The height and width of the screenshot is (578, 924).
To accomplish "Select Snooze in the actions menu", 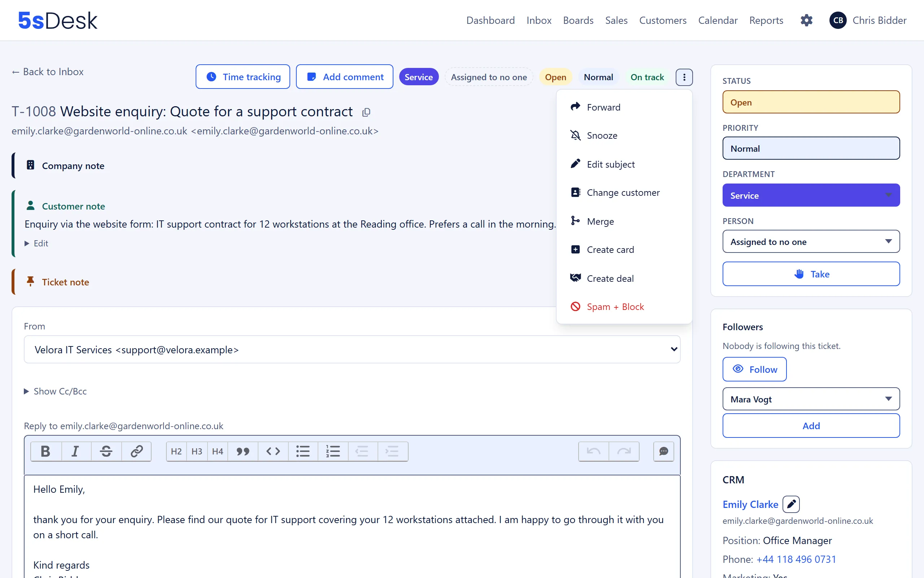I will pos(624,135).
